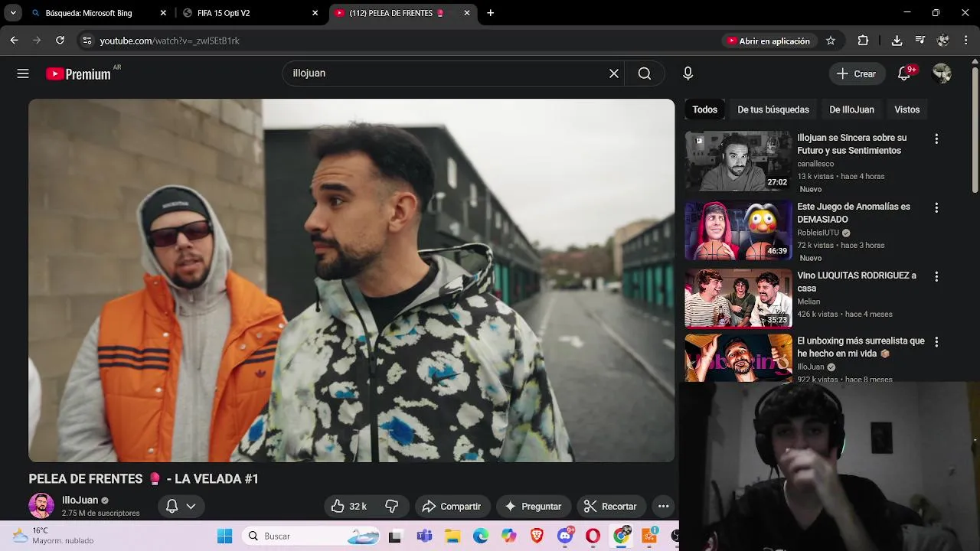Open Discord from taskbar
980x551 pixels.
click(x=565, y=536)
